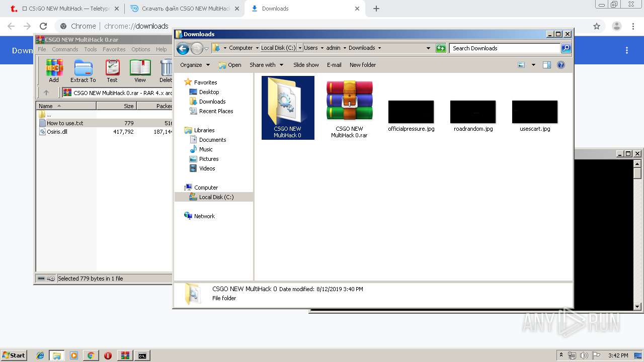Click the View icon in WinRAR toolbar
Viewport: 644px width, 362px height.
pos(140,71)
